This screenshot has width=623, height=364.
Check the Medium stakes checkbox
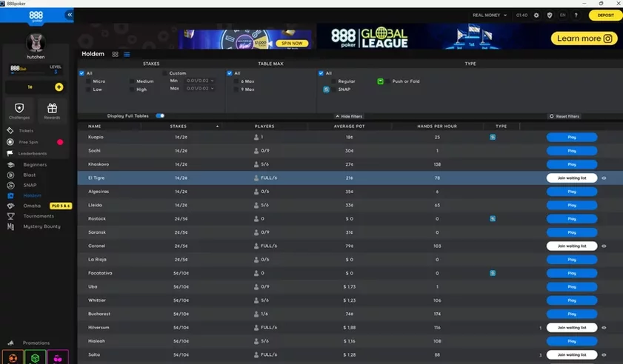[x=132, y=81]
